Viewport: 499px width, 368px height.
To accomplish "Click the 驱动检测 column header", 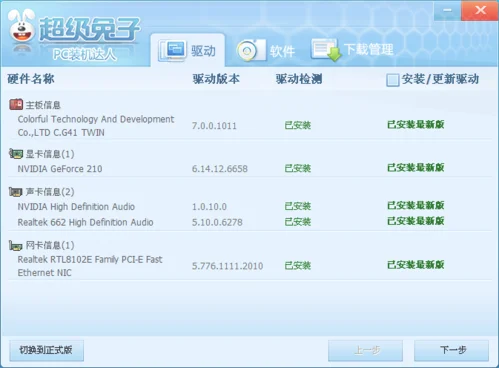I will tap(299, 79).
